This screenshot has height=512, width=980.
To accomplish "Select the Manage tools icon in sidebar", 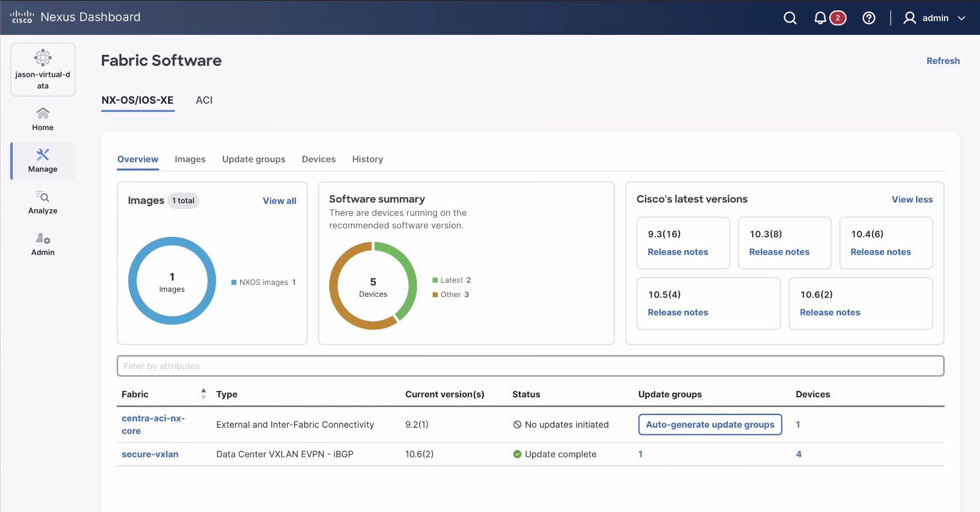I will coord(42,160).
